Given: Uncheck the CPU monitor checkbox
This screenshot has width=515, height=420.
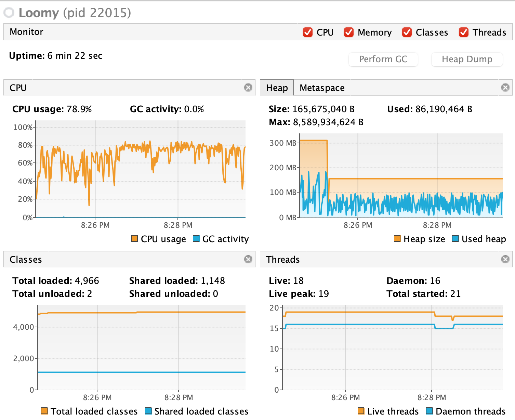Looking at the screenshot, I should [x=308, y=32].
